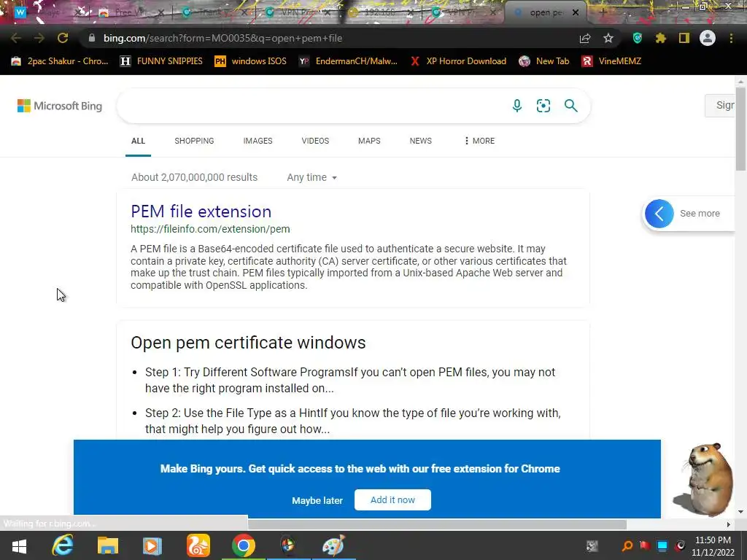The image size is (747, 560).
Task: Click the address bar URL
Action: pyautogui.click(x=222, y=38)
